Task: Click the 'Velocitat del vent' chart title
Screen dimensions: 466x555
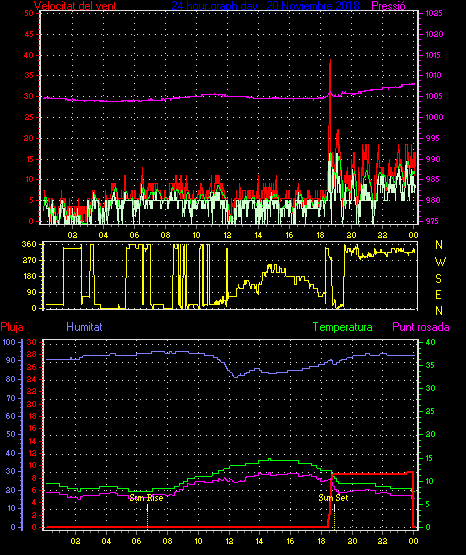Action: (x=75, y=5)
